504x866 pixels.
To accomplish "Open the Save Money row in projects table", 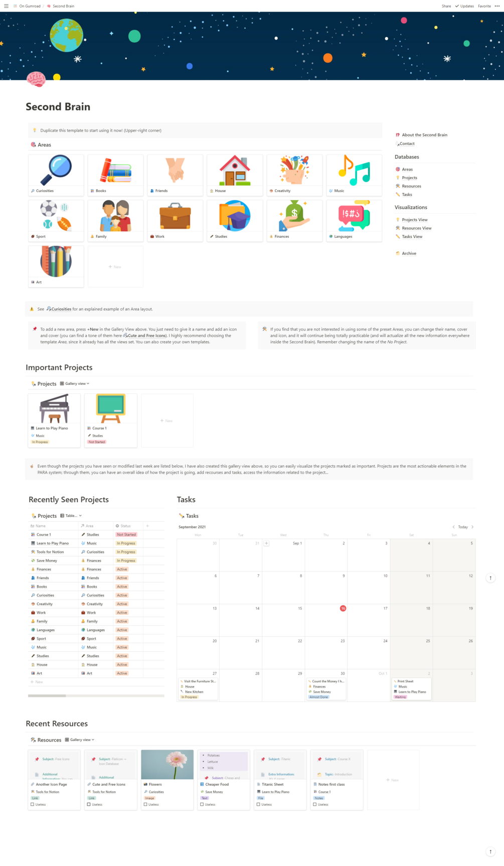I will [x=96, y=560].
